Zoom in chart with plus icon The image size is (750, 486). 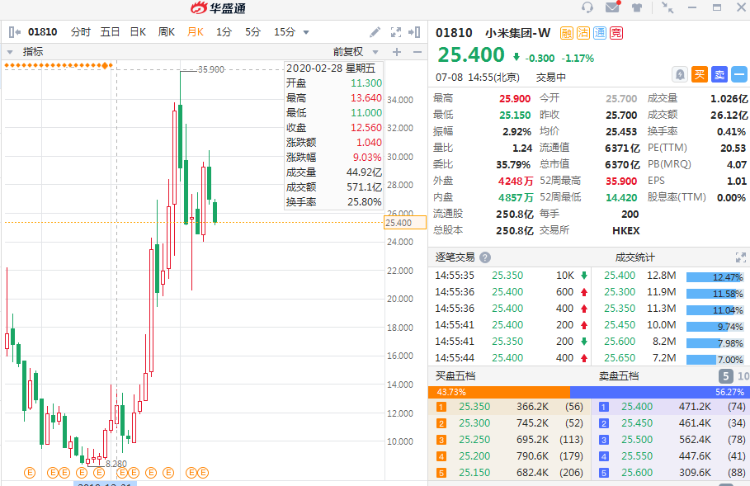(397, 52)
